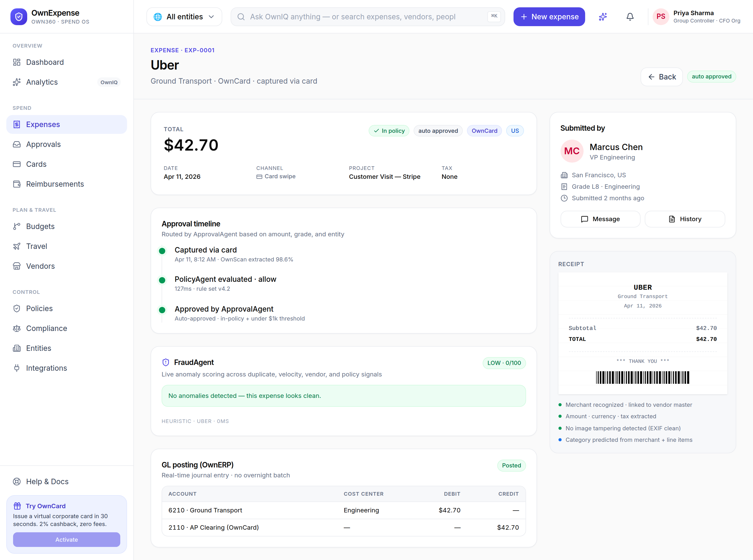Click the Integrations plug icon

click(x=17, y=368)
